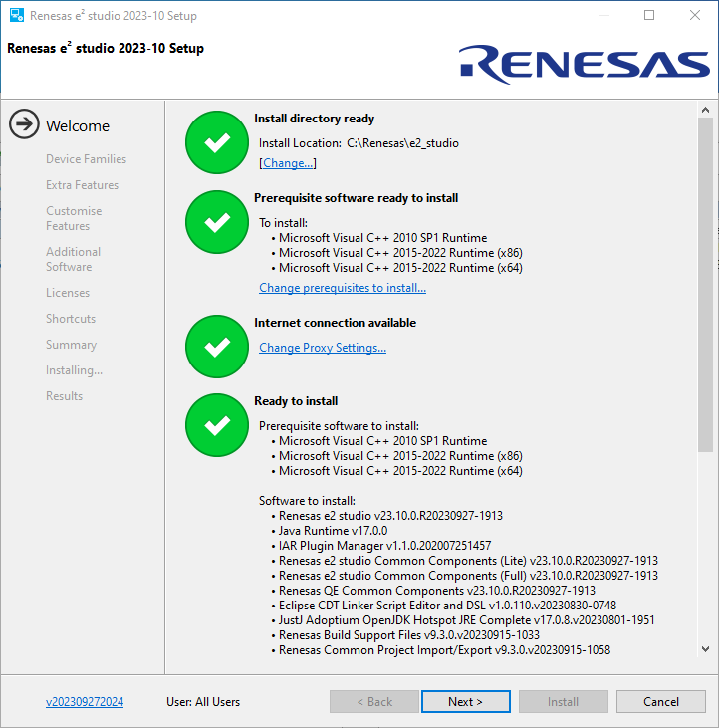This screenshot has height=728, width=719.
Task: Click the green Ready to install checkmark
Action: (x=216, y=426)
